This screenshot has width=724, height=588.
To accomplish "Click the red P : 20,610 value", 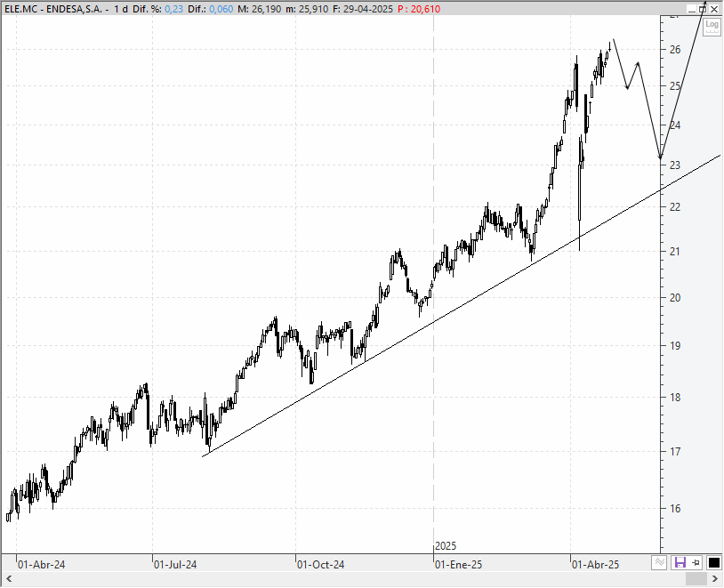I will tap(419, 9).
